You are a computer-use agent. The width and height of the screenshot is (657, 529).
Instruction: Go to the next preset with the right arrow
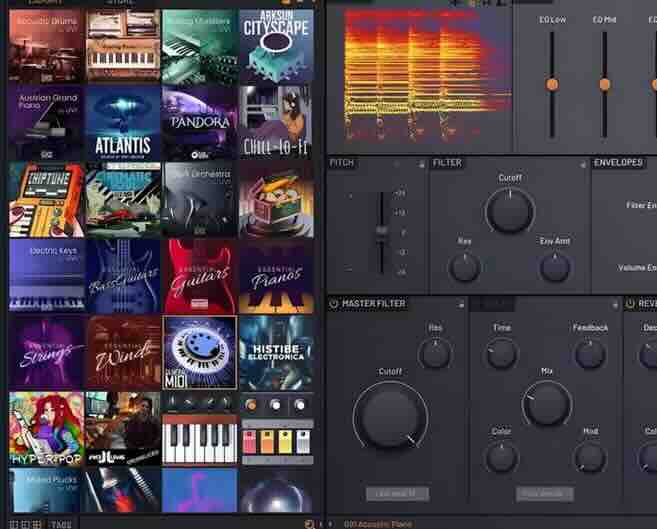(331, 524)
